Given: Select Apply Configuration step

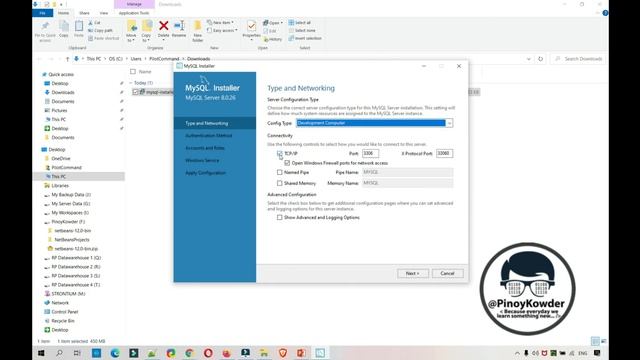Looking at the screenshot, I should click(205, 173).
